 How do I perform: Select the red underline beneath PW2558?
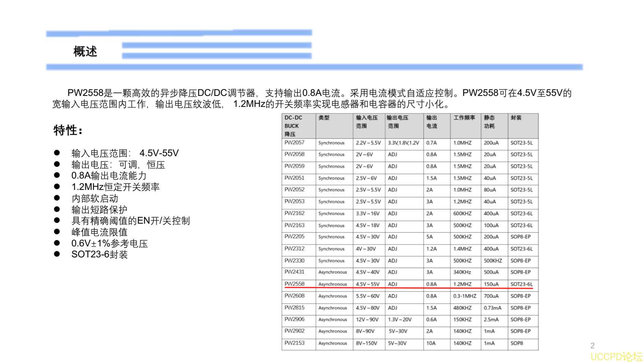click(x=406, y=288)
